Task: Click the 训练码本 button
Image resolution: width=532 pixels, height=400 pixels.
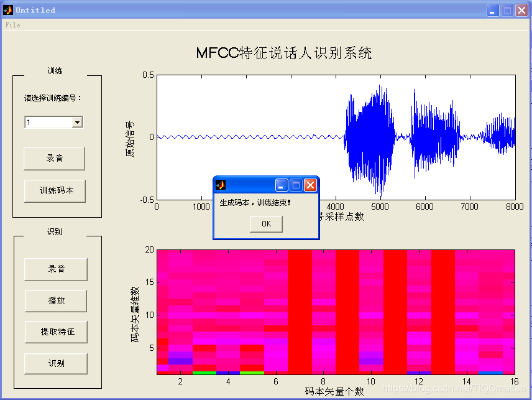Action: click(55, 191)
